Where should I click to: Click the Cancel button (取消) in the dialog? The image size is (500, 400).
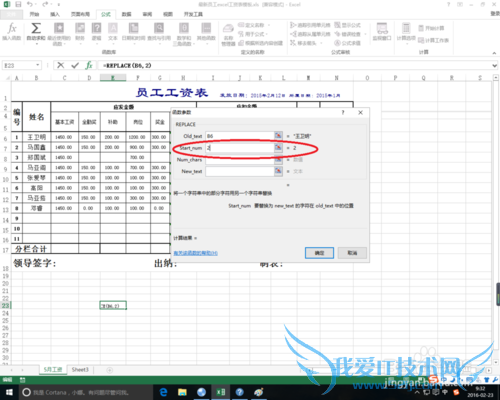click(x=352, y=253)
